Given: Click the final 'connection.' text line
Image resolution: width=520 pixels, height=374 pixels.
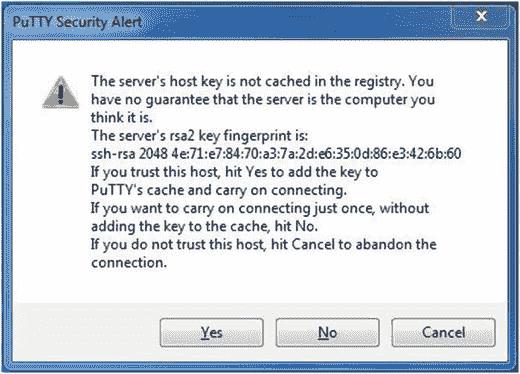Looking at the screenshot, I should tap(129, 263).
